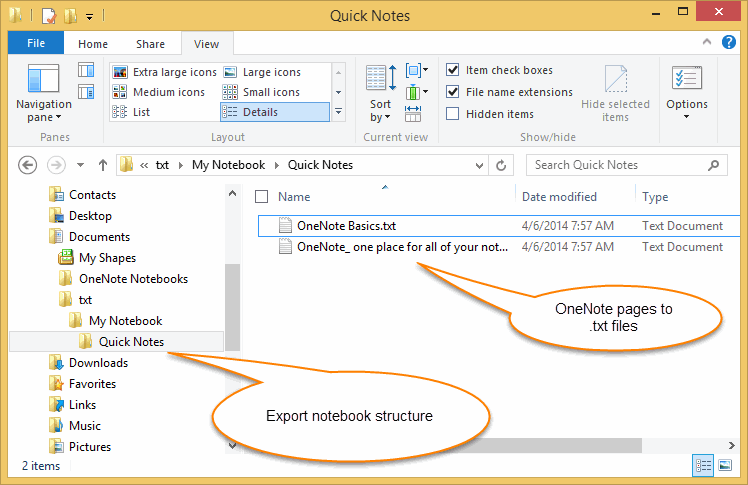Select the Details layout

pos(275,112)
